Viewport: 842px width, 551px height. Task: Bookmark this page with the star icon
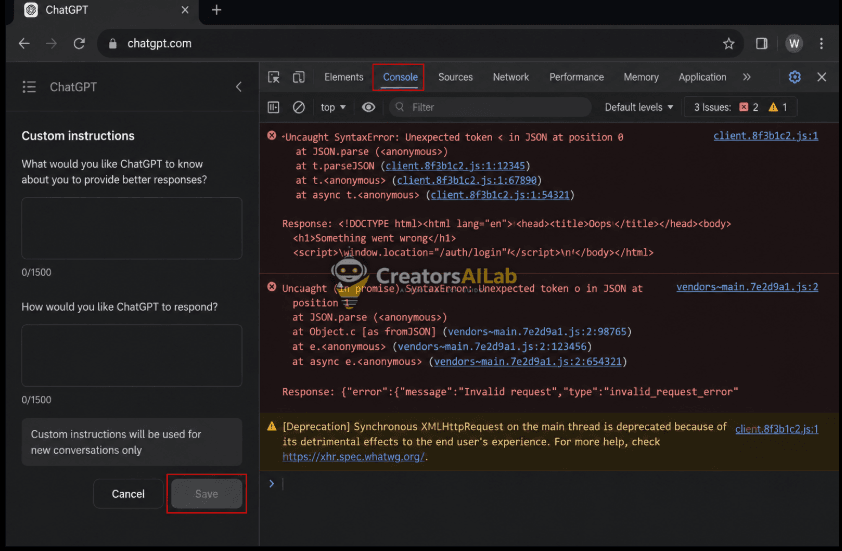(x=728, y=44)
